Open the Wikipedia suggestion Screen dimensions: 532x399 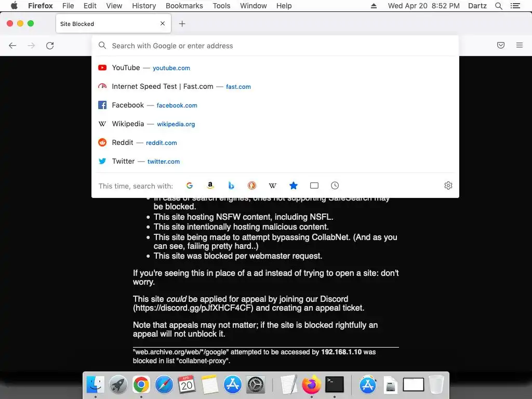tap(275, 124)
